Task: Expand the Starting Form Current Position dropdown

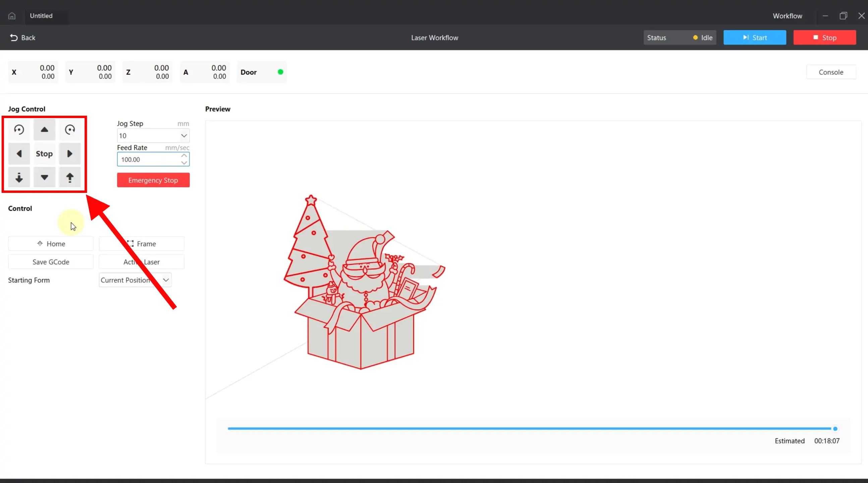Action: (166, 280)
